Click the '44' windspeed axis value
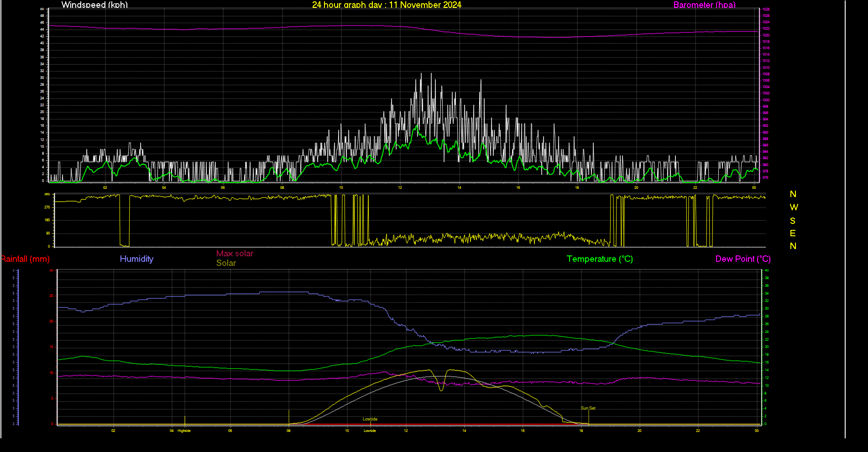 (x=42, y=29)
